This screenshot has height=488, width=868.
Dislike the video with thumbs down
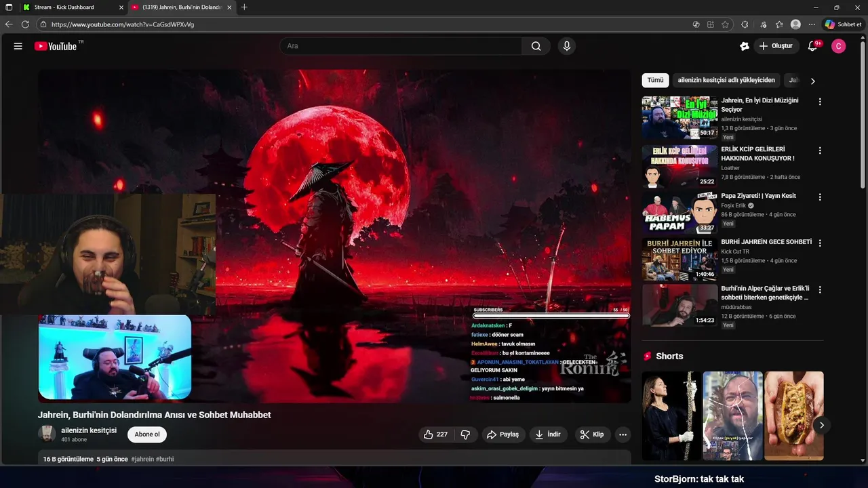tap(465, 434)
